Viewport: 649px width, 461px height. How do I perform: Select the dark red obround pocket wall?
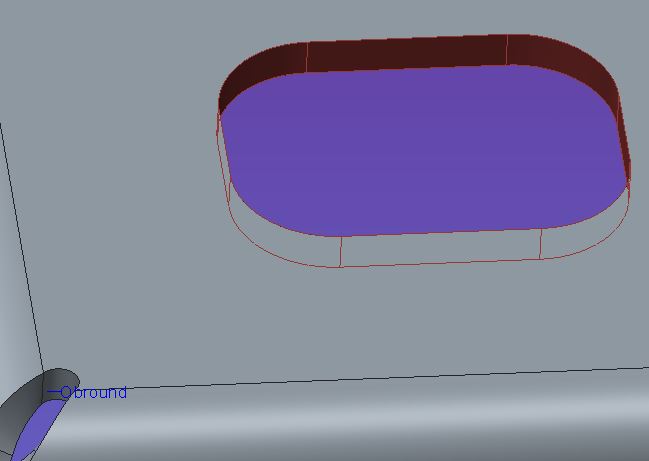point(408,56)
